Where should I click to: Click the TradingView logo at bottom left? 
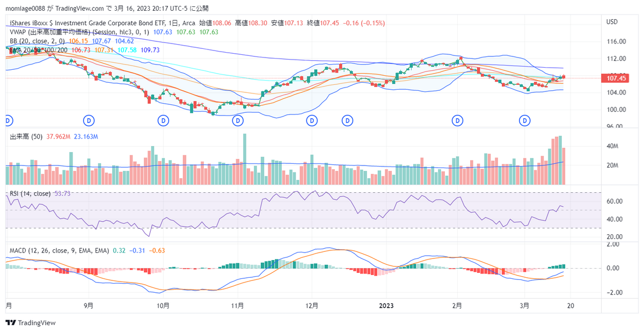point(31,323)
